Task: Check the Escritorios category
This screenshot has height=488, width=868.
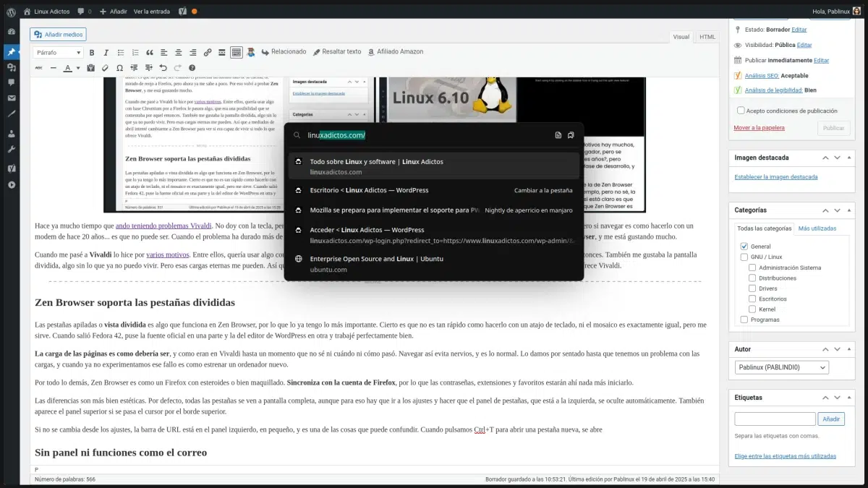Action: click(x=753, y=299)
